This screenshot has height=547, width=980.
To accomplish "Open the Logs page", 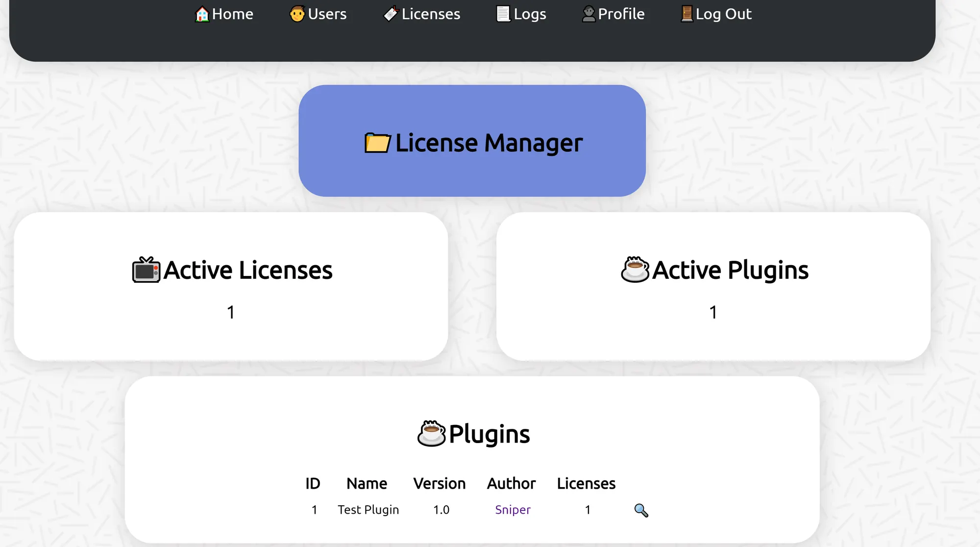I will [530, 14].
